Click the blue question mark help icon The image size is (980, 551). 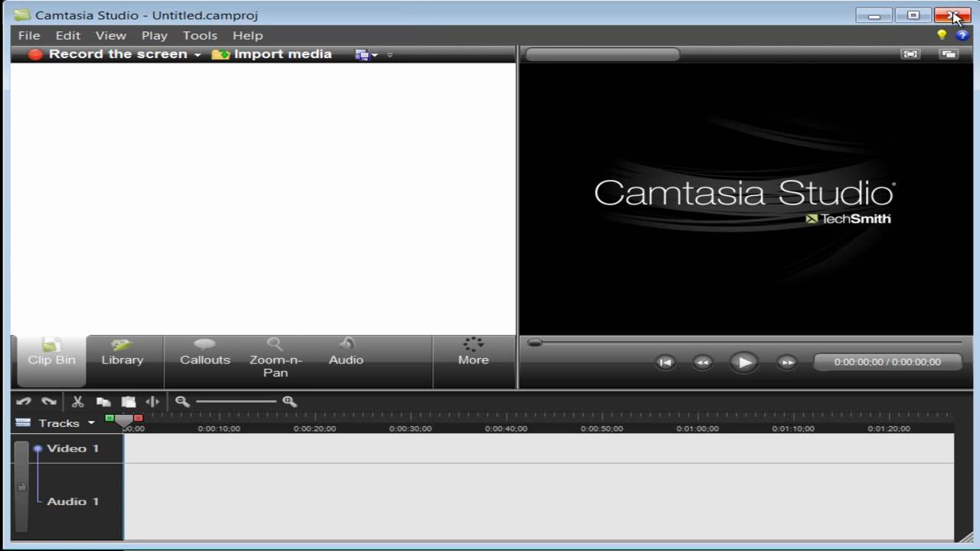(962, 35)
